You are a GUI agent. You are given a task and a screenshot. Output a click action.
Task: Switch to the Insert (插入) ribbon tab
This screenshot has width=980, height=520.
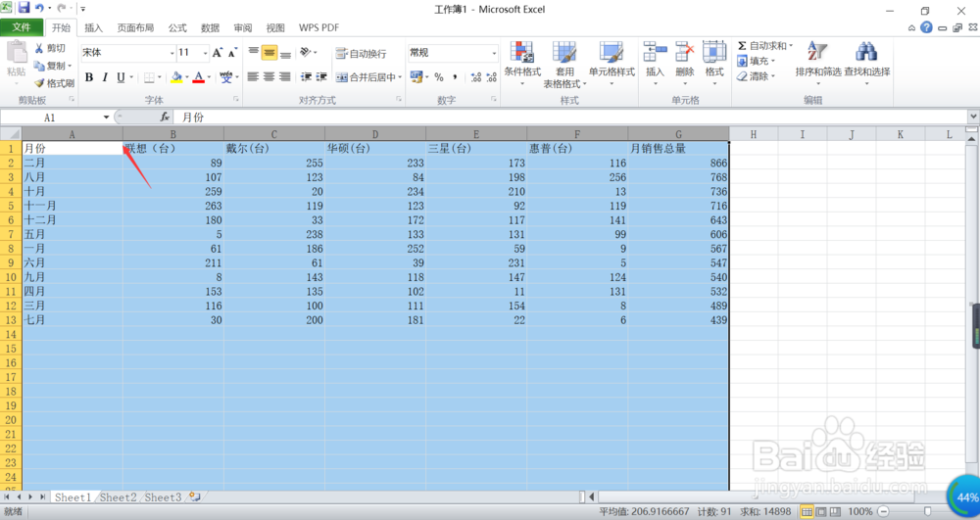point(93,28)
